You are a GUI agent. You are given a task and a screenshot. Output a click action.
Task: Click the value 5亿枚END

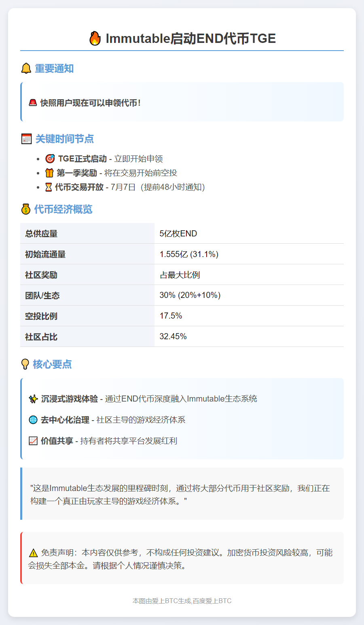point(178,234)
